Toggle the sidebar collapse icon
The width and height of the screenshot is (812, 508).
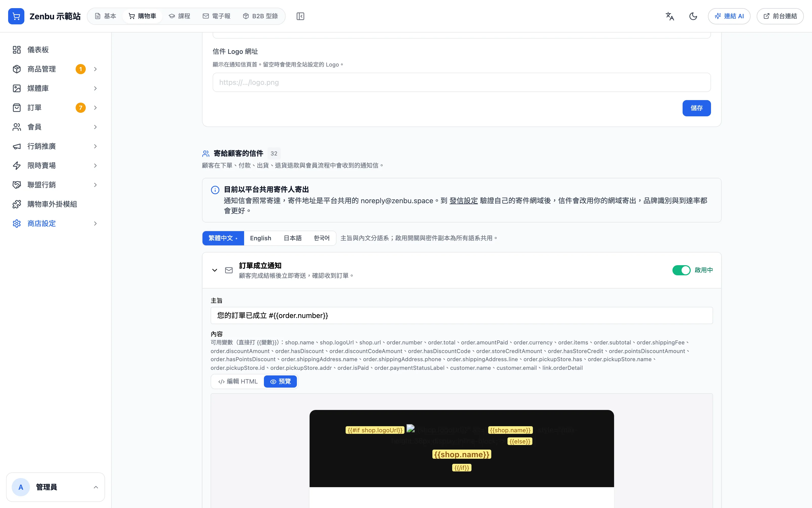point(300,16)
